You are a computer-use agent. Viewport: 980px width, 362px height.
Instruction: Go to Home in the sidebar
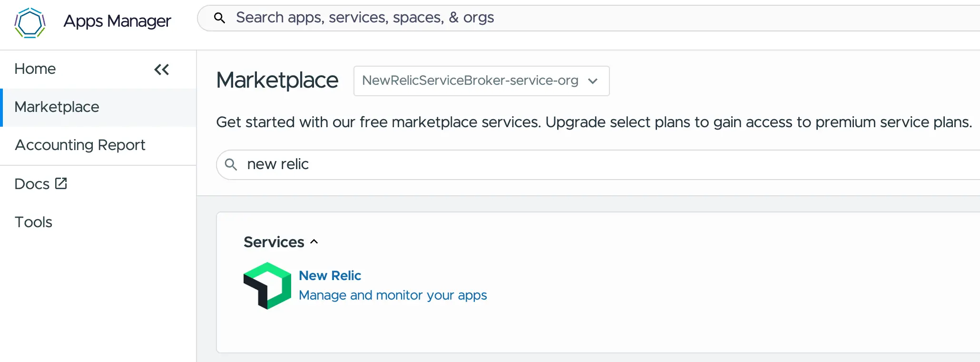(35, 69)
